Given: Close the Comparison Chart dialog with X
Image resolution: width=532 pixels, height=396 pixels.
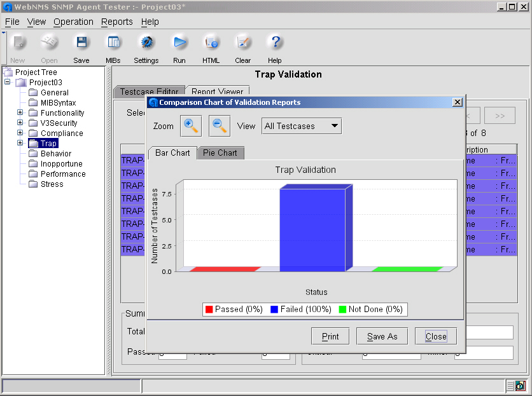Looking at the screenshot, I should (x=458, y=102).
